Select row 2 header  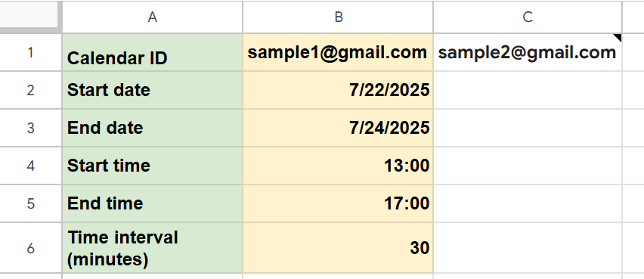[31, 90]
